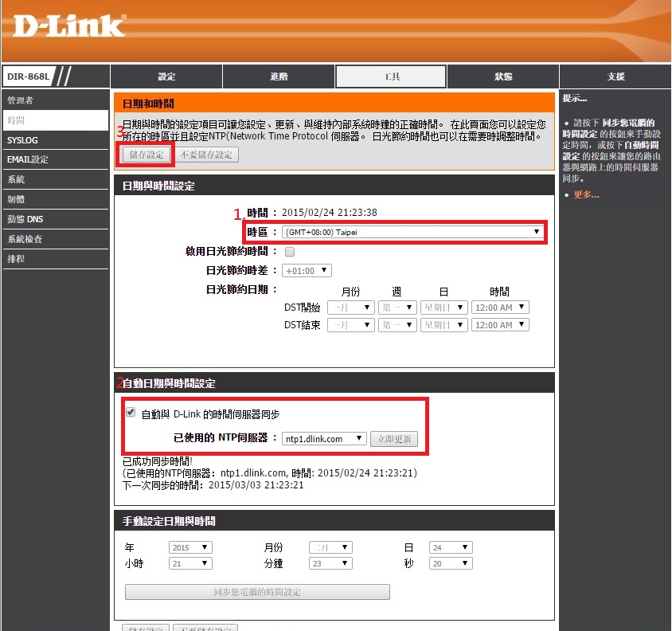Open the 日光節約時差 +01:00 dropdown
672x631 pixels.
[x=307, y=271]
